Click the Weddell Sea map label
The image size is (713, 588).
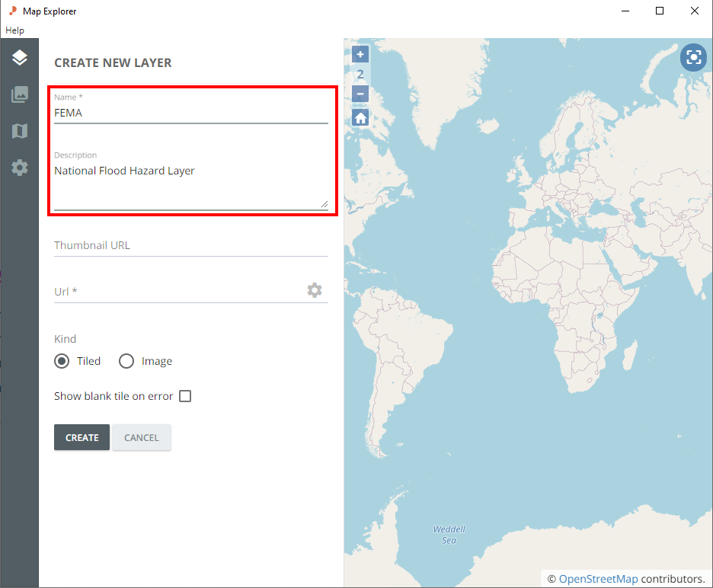coord(449,535)
